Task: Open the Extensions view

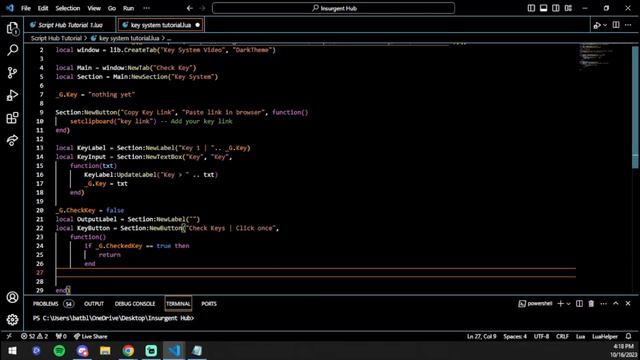Action: (12, 118)
